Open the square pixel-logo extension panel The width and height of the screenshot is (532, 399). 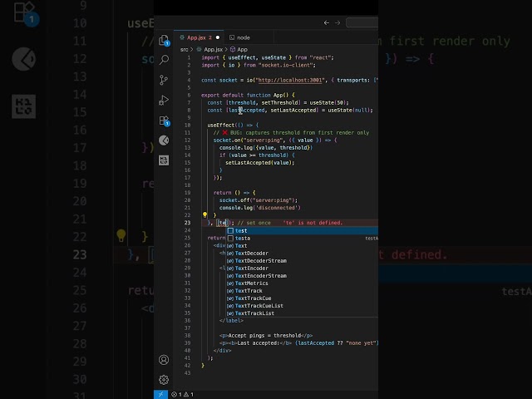click(x=164, y=160)
